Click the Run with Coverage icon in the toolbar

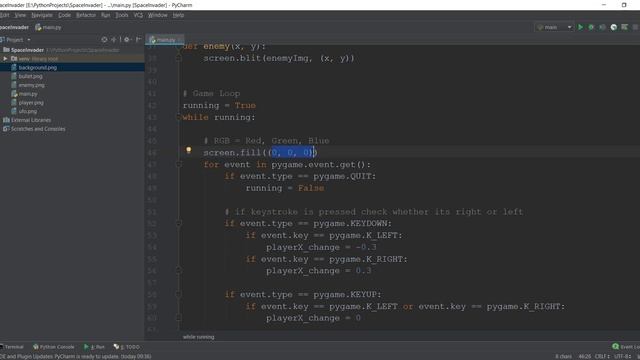click(602, 27)
